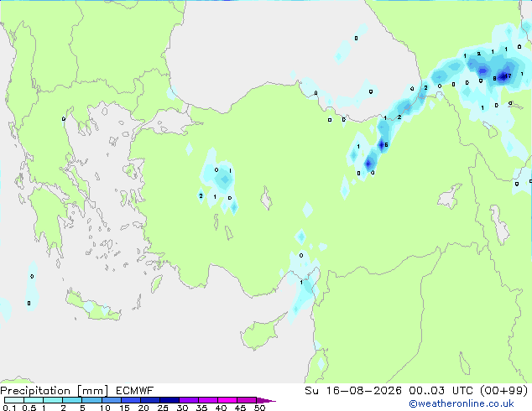Click the Precipitation [mm] title label

(55, 391)
